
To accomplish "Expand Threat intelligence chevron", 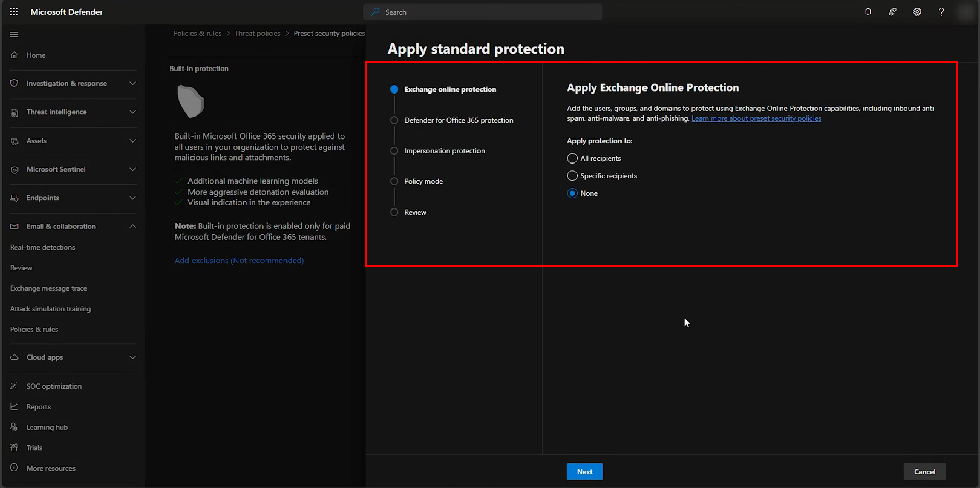I will coord(132,112).
